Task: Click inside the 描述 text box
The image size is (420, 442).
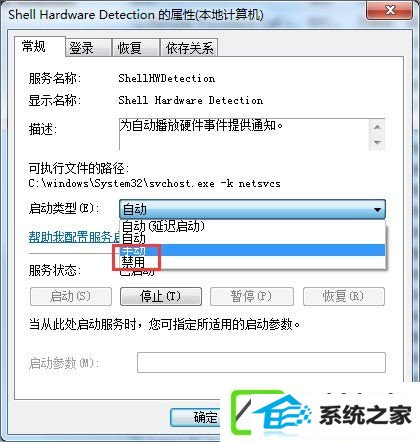Action: point(244,134)
